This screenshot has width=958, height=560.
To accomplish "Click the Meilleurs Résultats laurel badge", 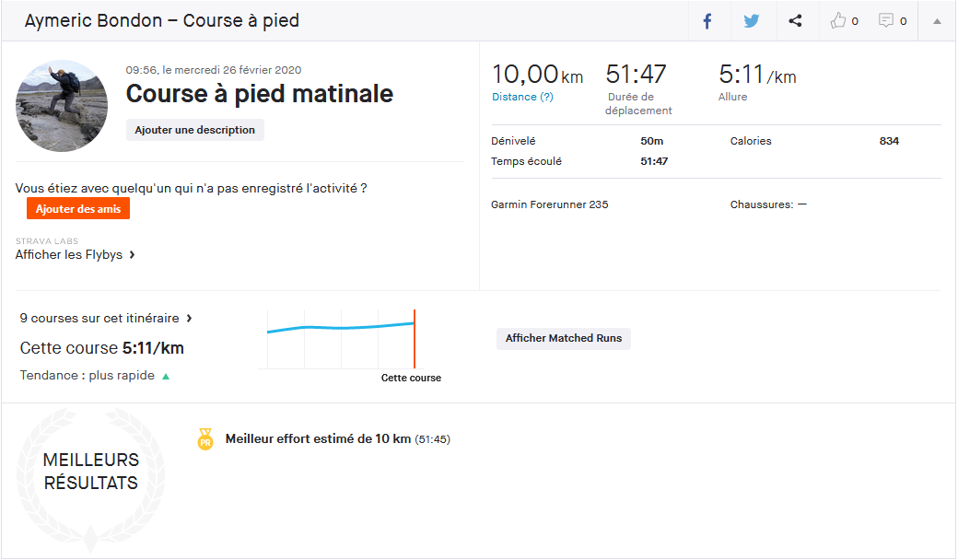I will [x=90, y=472].
